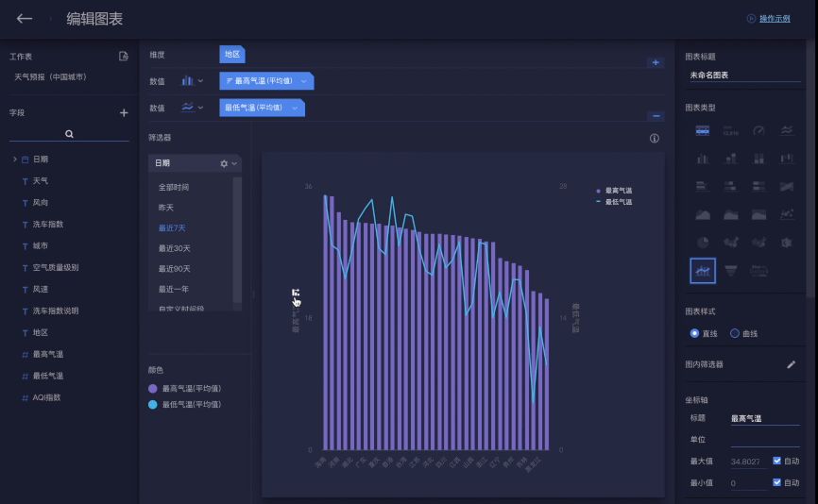Choose 全部时间 in the date filter
Screen dimensions: 818x504
coord(174,187)
